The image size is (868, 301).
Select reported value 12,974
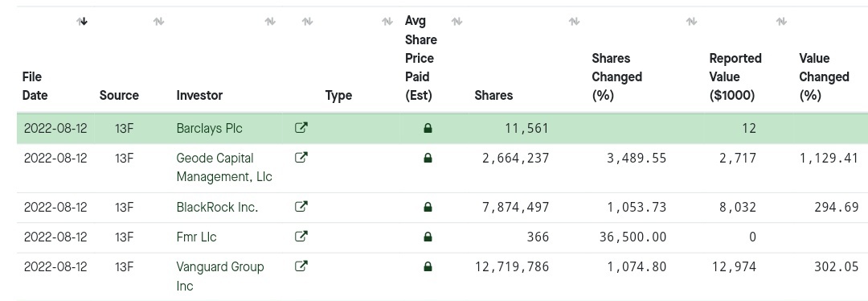click(734, 267)
